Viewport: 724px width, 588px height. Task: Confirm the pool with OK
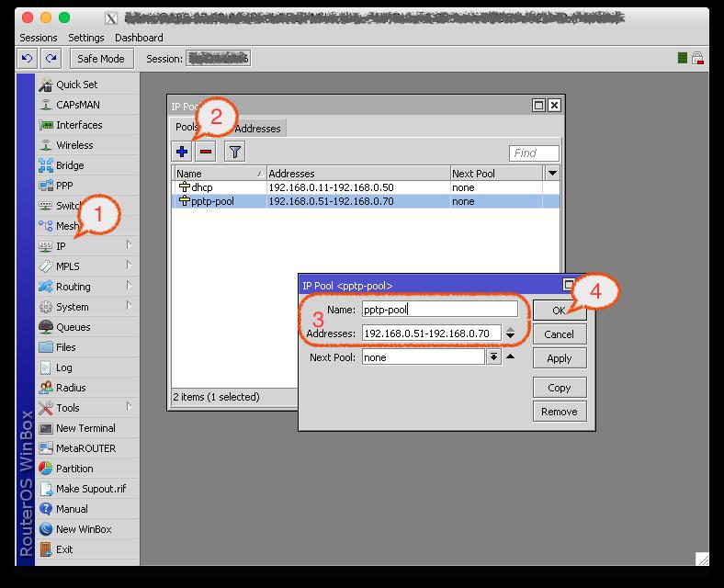(x=560, y=311)
